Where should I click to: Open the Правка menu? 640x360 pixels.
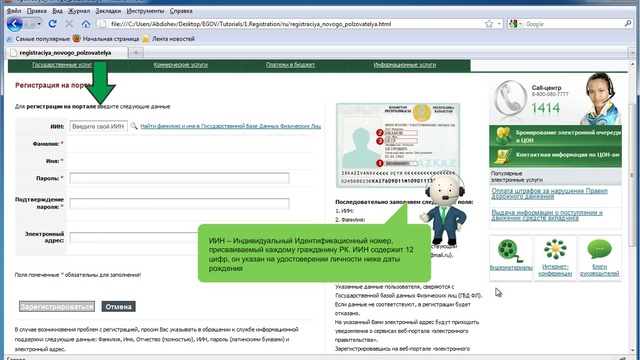pos(36,11)
